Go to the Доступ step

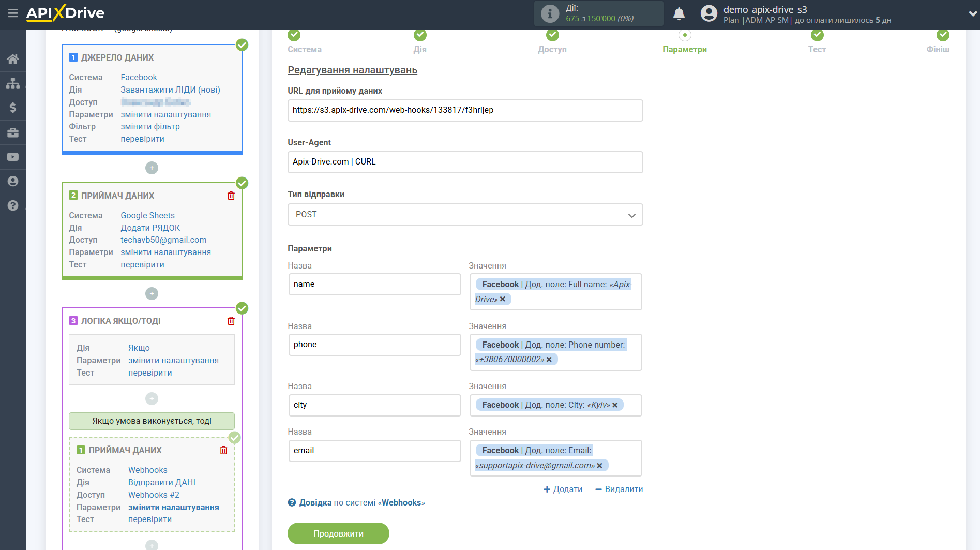click(552, 49)
